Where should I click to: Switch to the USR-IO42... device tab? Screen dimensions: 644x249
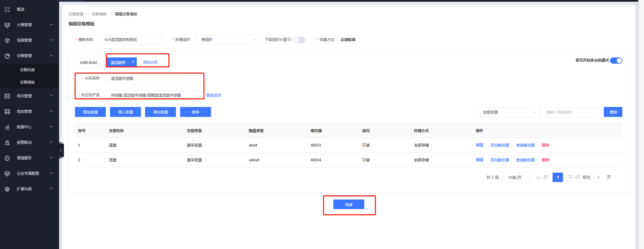pyautogui.click(x=90, y=63)
